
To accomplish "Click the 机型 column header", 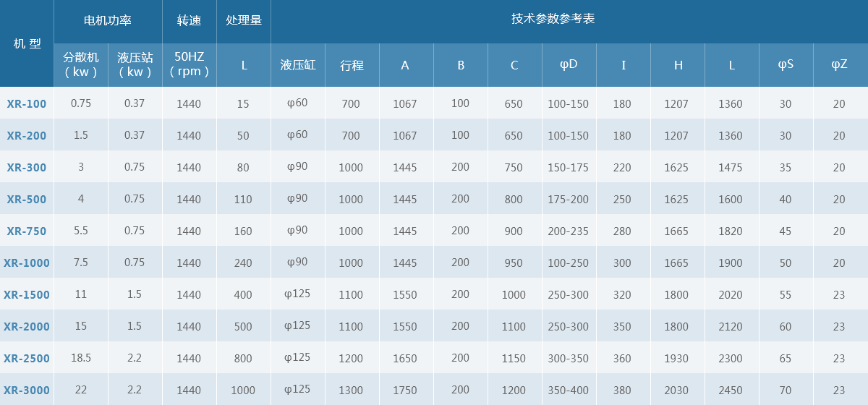I will (x=27, y=43).
